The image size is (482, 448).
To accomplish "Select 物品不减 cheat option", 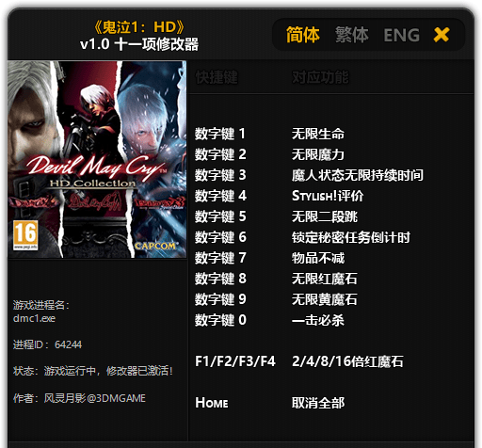I will click(318, 258).
